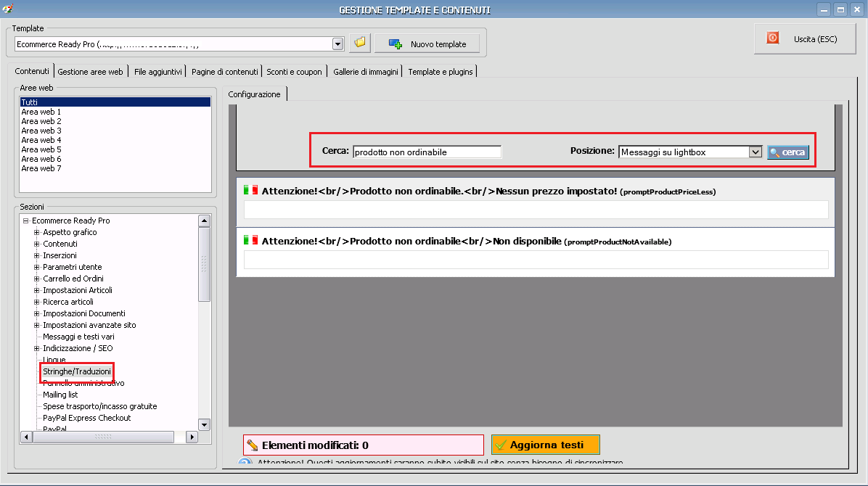The width and height of the screenshot is (868, 486).
Task: Expand the Parametri utente node
Action: coord(36,267)
